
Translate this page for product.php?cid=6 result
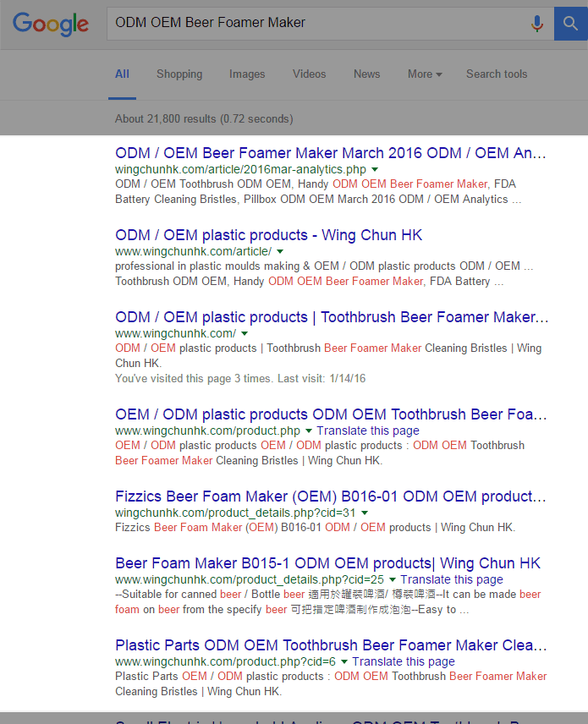coord(404,662)
